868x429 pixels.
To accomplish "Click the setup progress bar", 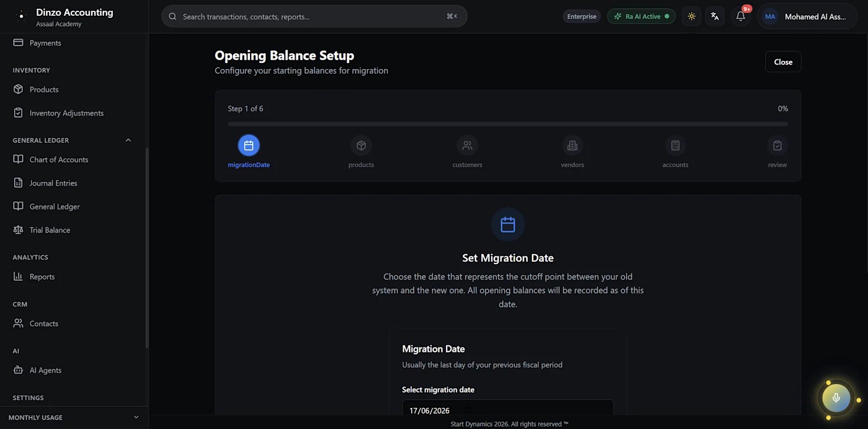I will 508,124.
